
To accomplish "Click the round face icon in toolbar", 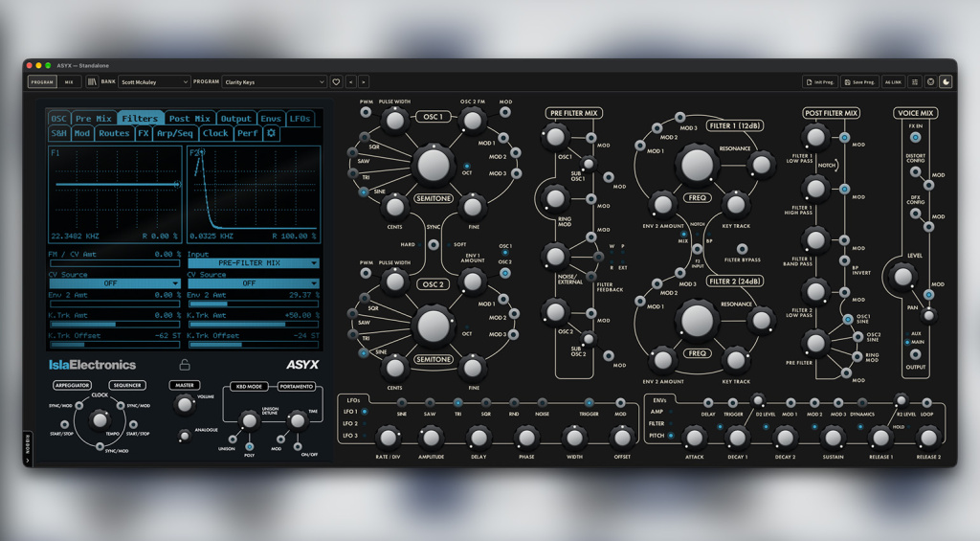I will coord(930,82).
